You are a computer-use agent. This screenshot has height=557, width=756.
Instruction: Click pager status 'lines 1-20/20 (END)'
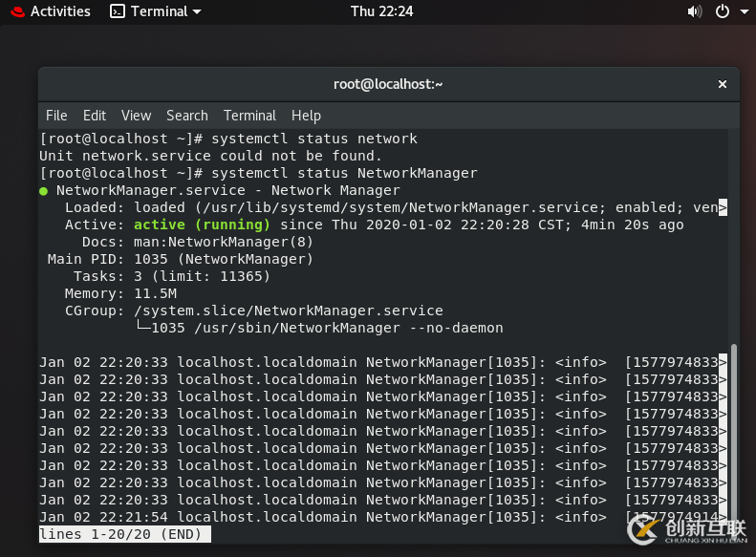tap(125, 534)
